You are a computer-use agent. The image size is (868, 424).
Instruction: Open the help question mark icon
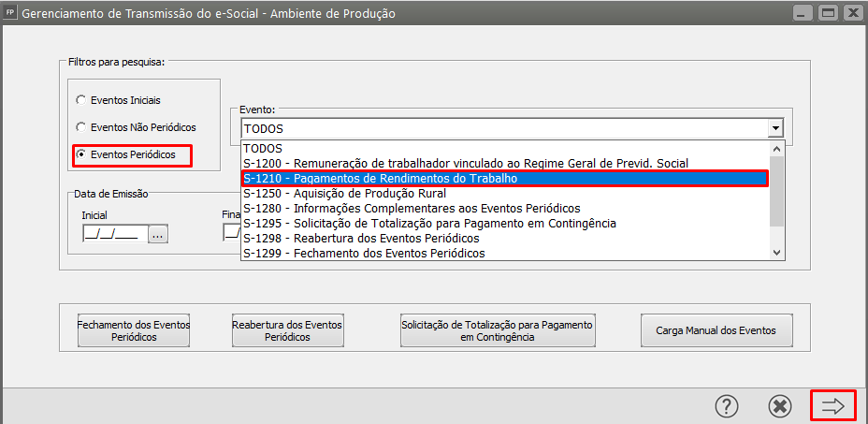(x=727, y=407)
